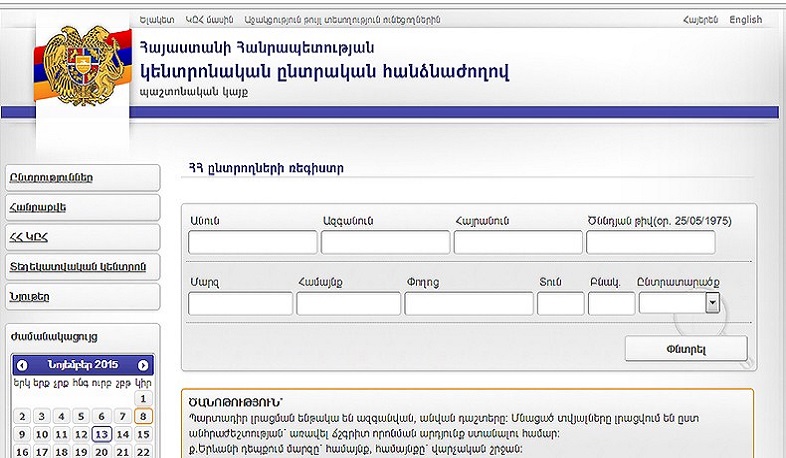Image resolution: width=786 pixels, height=458 pixels.
Task: Open the Տեղեկատվական կենտրոն sidebar item
Action: [83, 267]
